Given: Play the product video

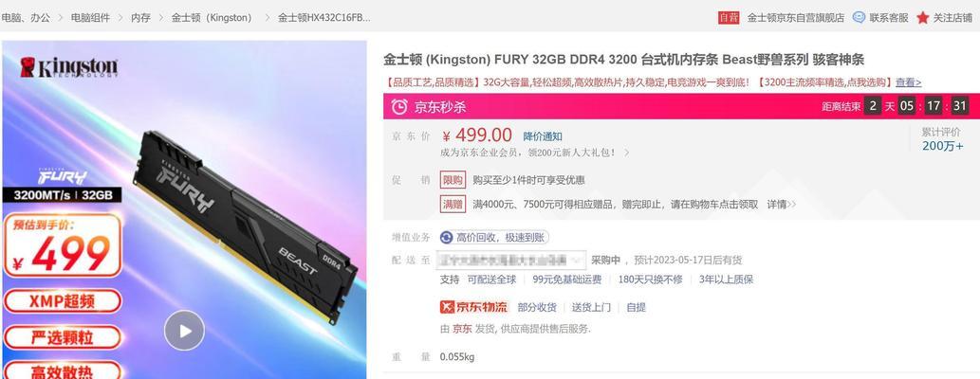Looking at the screenshot, I should pyautogui.click(x=184, y=331).
